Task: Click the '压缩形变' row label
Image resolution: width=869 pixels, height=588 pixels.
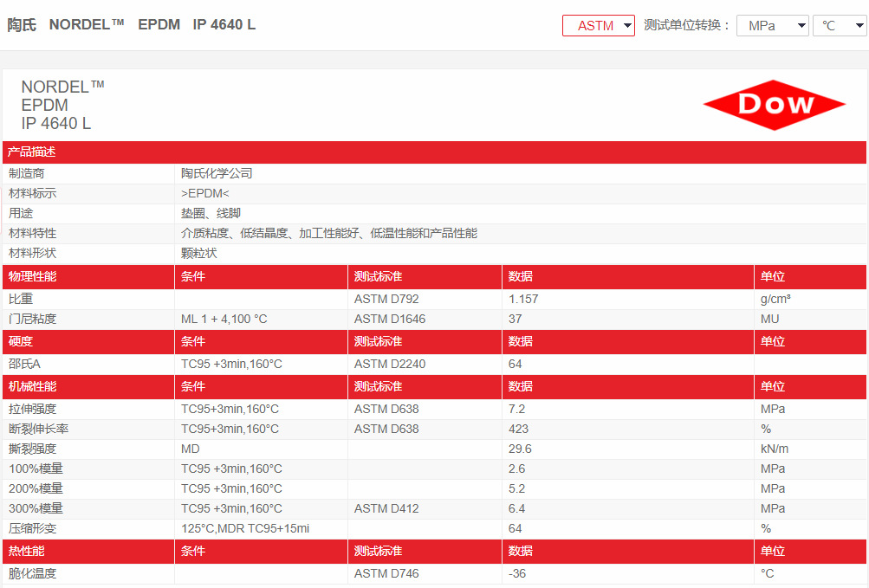Action: coord(33,528)
